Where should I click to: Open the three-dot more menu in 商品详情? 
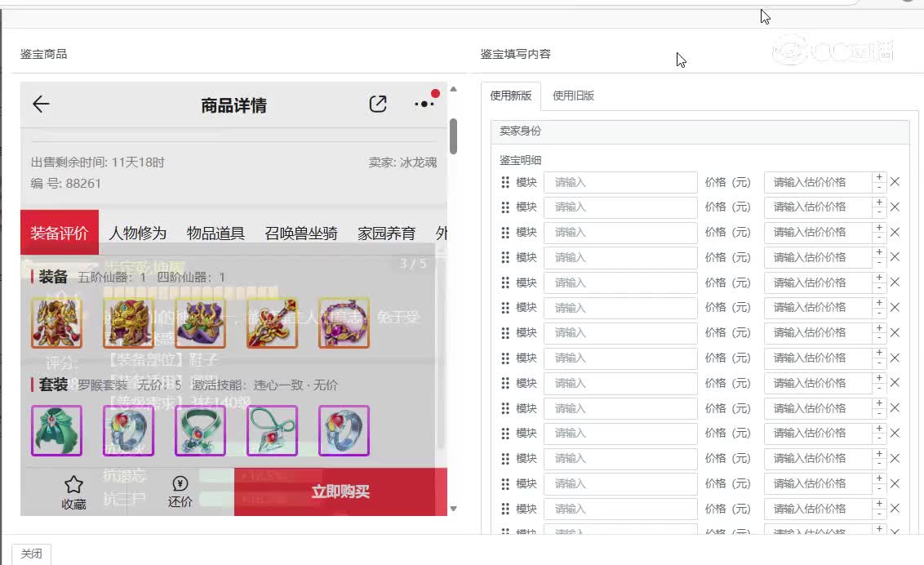[424, 105]
